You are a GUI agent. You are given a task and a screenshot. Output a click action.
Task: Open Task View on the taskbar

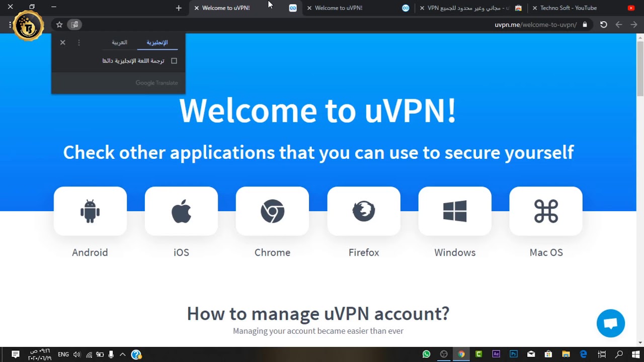[602, 354]
